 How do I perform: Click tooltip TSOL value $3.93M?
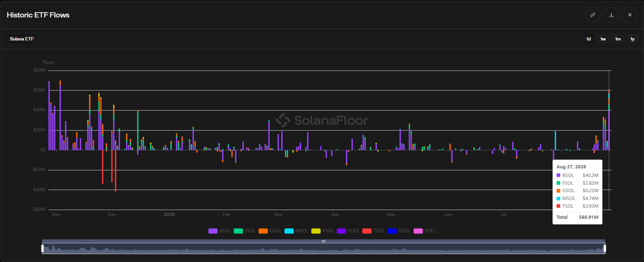pyautogui.click(x=590, y=206)
